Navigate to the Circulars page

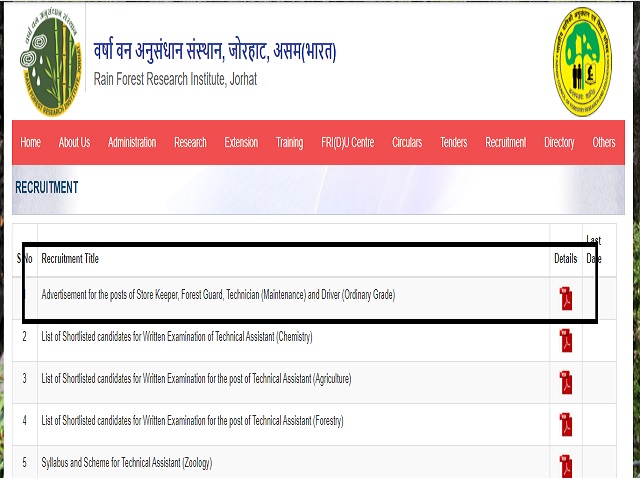(407, 143)
